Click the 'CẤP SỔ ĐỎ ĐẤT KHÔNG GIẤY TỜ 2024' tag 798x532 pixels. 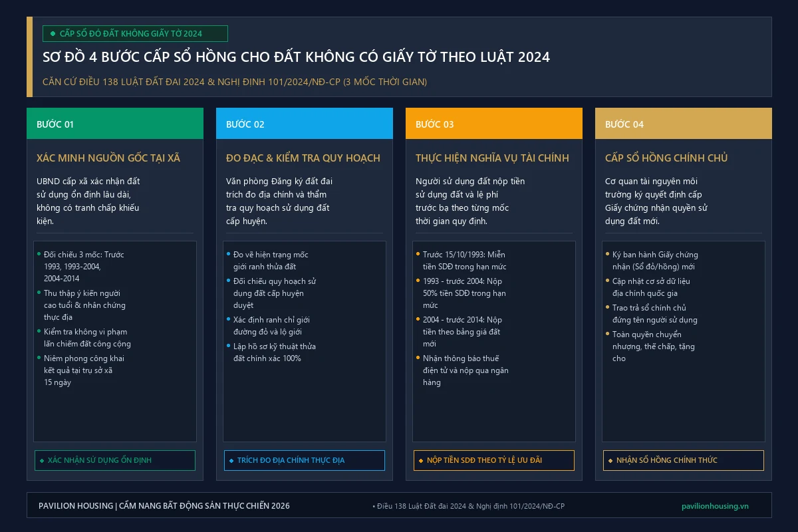[135, 33]
